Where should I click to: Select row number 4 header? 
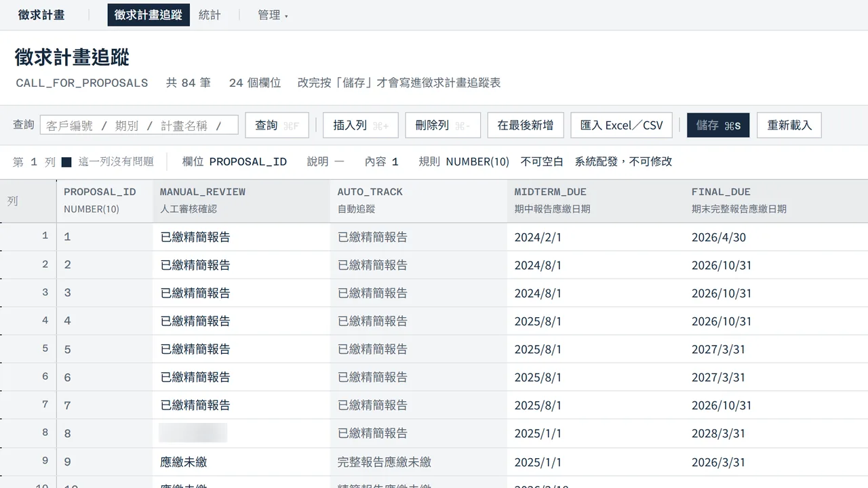pos(28,321)
